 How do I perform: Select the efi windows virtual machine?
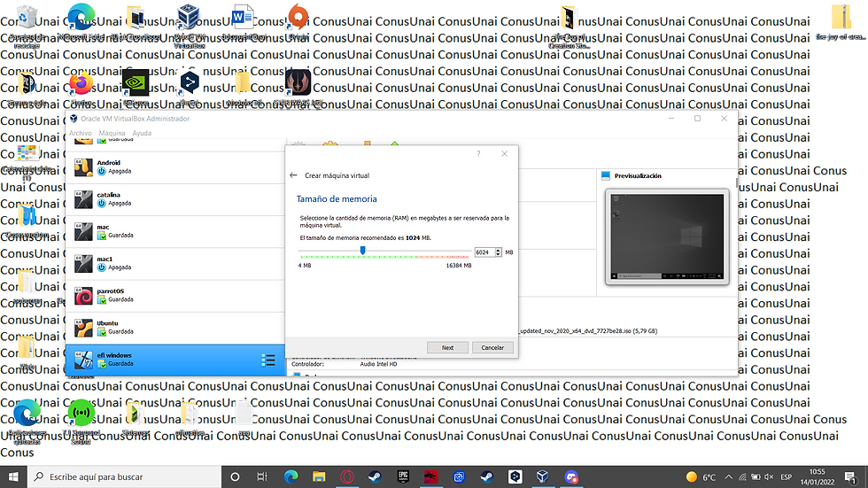[x=175, y=360]
